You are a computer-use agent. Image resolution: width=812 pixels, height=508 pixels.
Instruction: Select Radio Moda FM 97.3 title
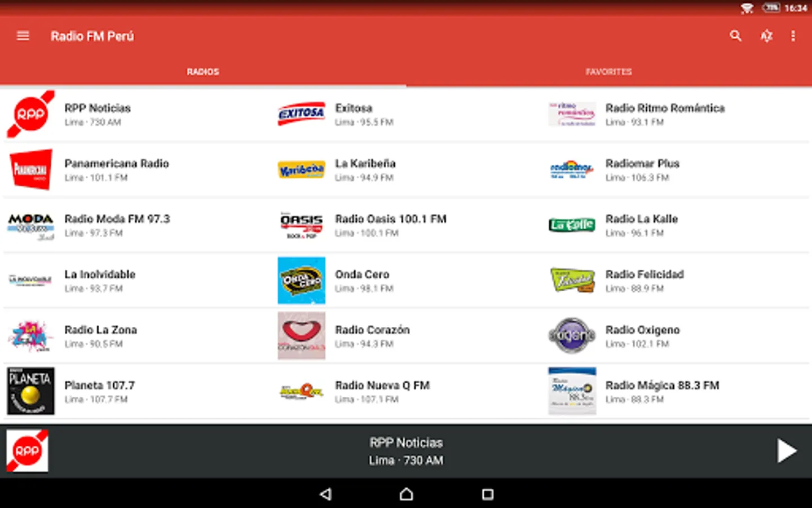pos(117,218)
